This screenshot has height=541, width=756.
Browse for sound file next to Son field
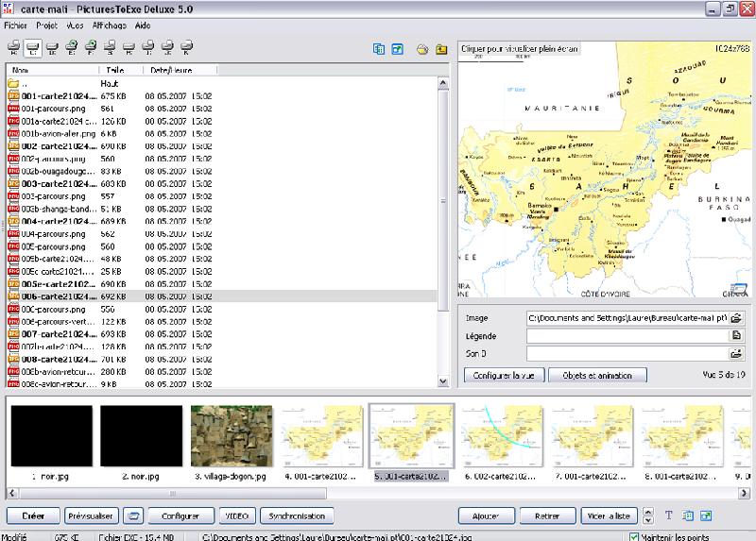[736, 354]
